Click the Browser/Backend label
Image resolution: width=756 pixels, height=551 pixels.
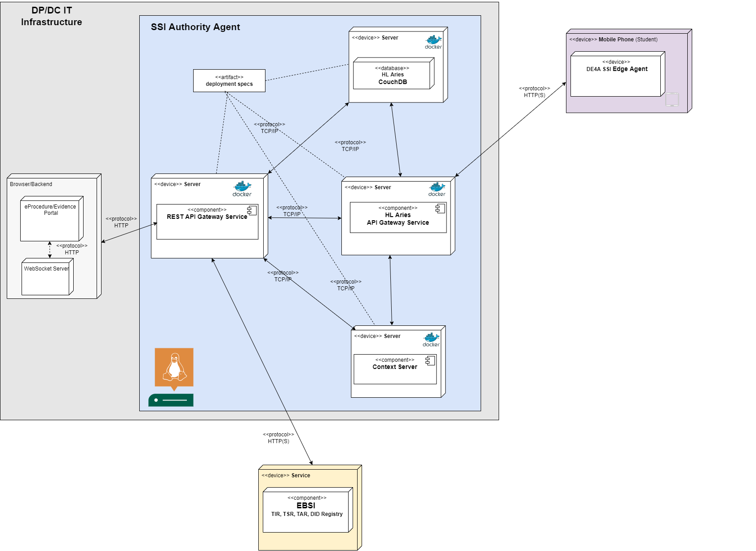(x=31, y=184)
